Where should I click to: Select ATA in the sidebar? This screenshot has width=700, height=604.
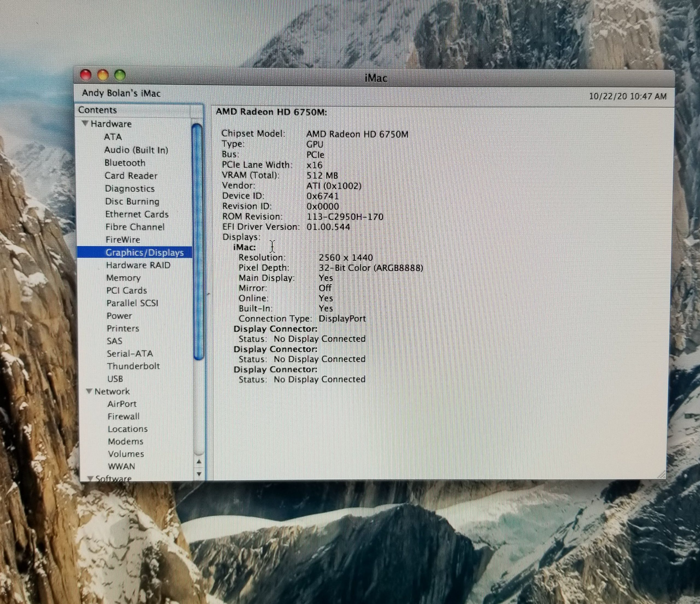(113, 137)
